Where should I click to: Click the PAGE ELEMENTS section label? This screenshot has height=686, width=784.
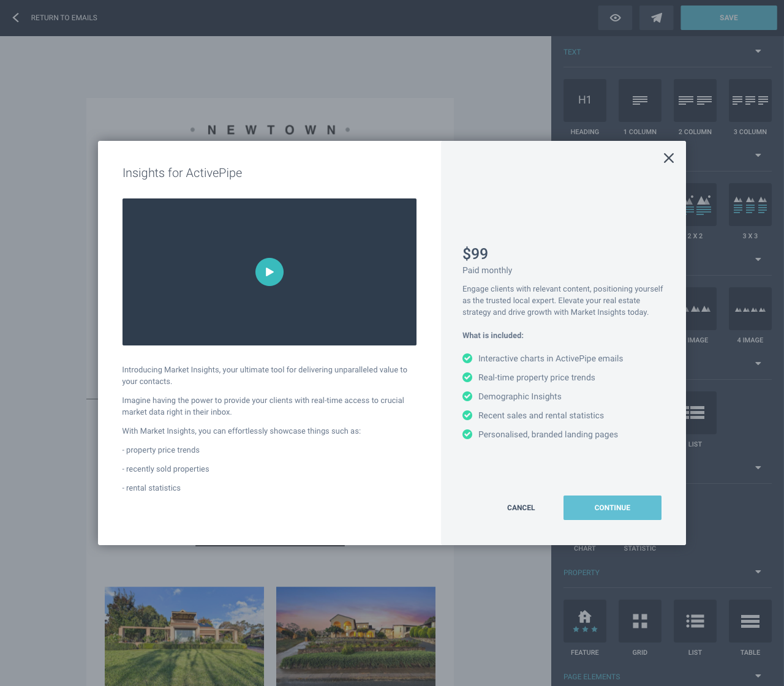point(592,677)
